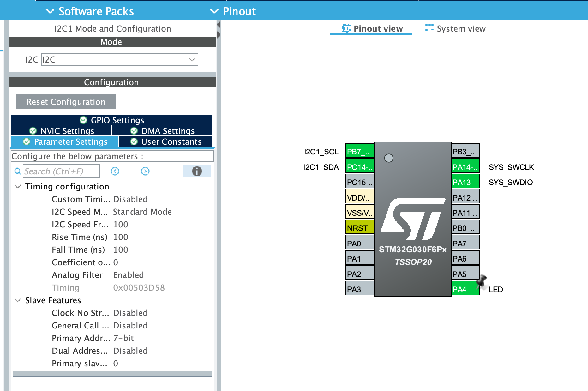Image resolution: width=588 pixels, height=391 pixels.
Task: Collapse the Timing configuration section
Action: tap(17, 186)
